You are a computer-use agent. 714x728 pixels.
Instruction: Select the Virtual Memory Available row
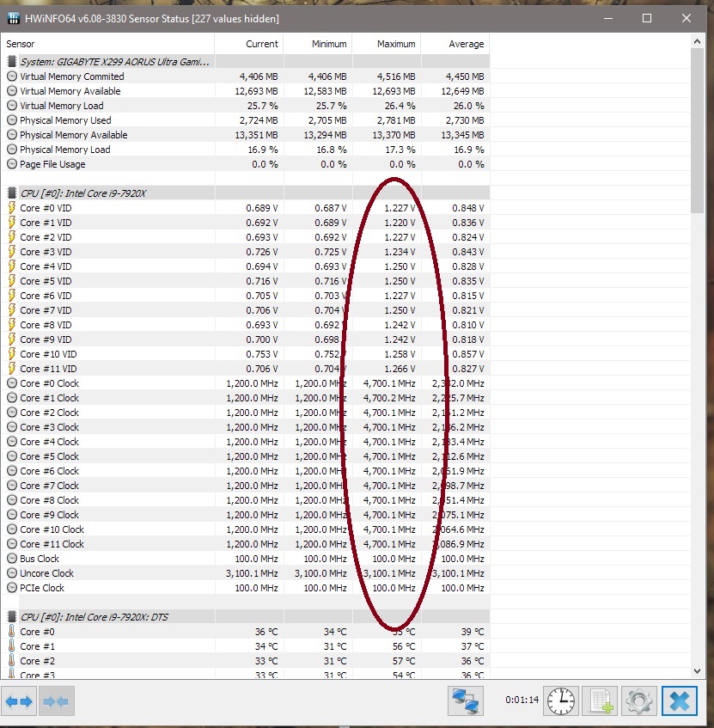click(x=246, y=91)
